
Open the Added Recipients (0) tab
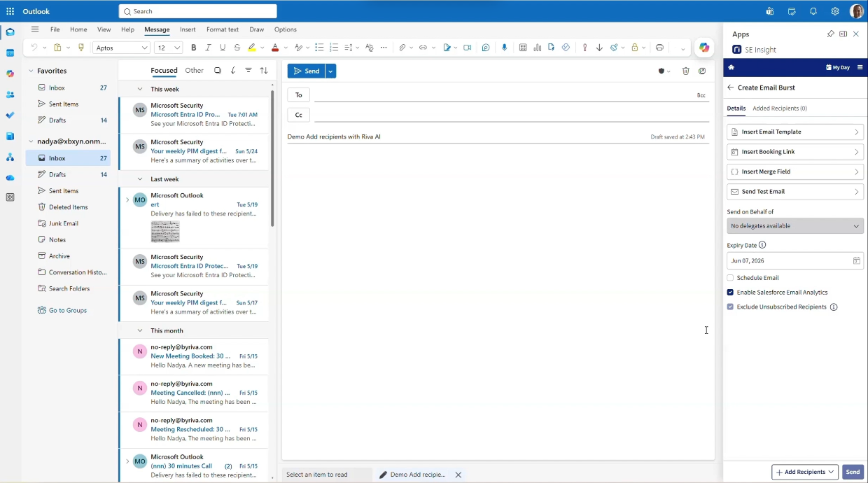[780, 108]
